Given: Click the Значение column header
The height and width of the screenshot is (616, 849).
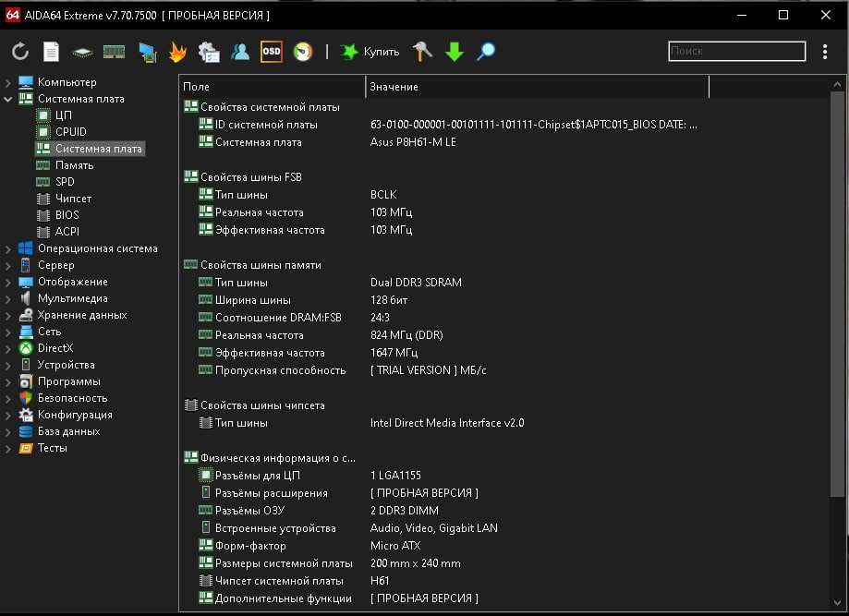Looking at the screenshot, I should coord(538,87).
